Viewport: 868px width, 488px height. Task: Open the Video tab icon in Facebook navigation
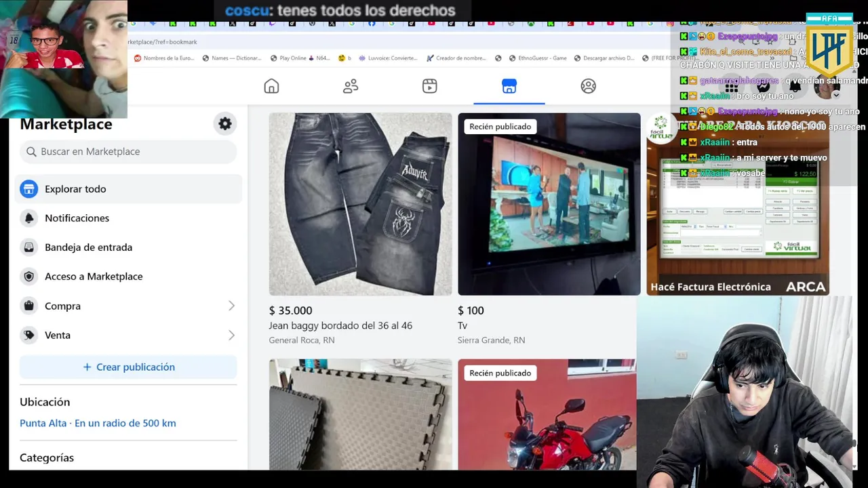point(430,86)
